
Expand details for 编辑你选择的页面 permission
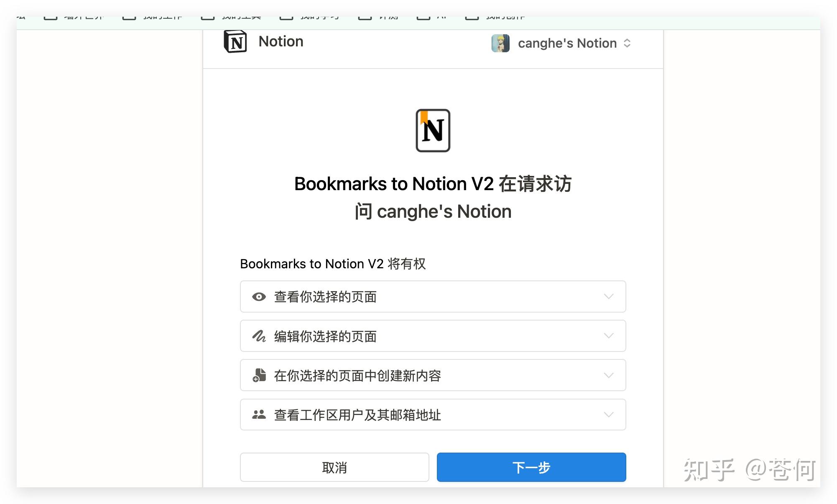pos(609,336)
